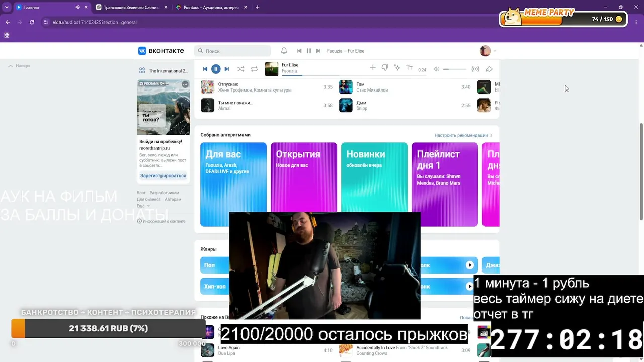Play the Accidentally In Love track cover
Screen dimensions: 644x362
pos(346,350)
